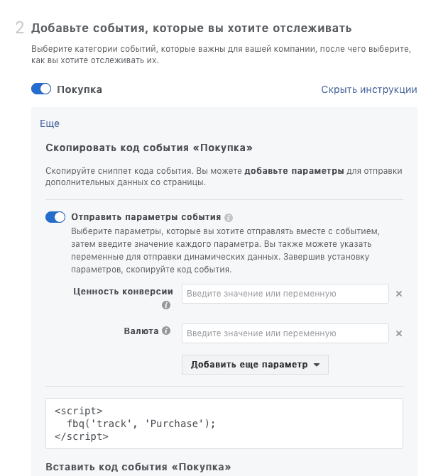Click the step number 2 marker
This screenshot has width=448, height=476.
pyautogui.click(x=20, y=28)
